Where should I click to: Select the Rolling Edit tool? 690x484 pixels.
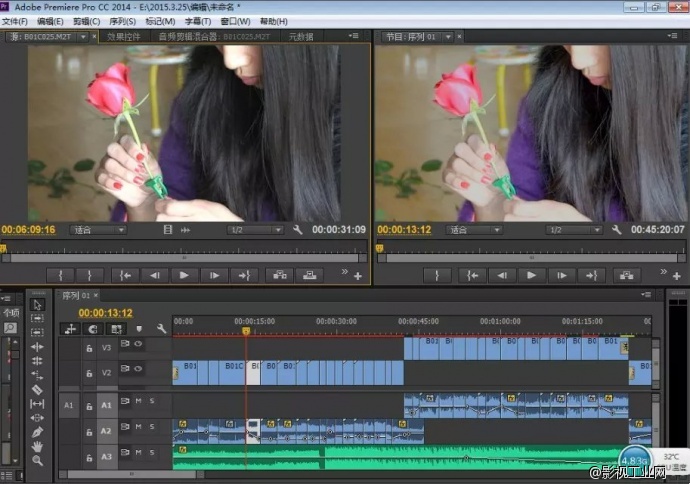tap(37, 361)
